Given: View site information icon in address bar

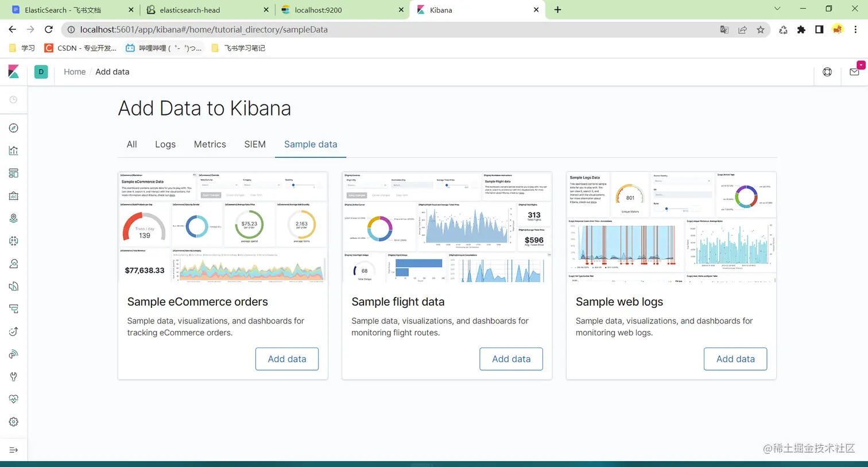Looking at the screenshot, I should point(71,29).
